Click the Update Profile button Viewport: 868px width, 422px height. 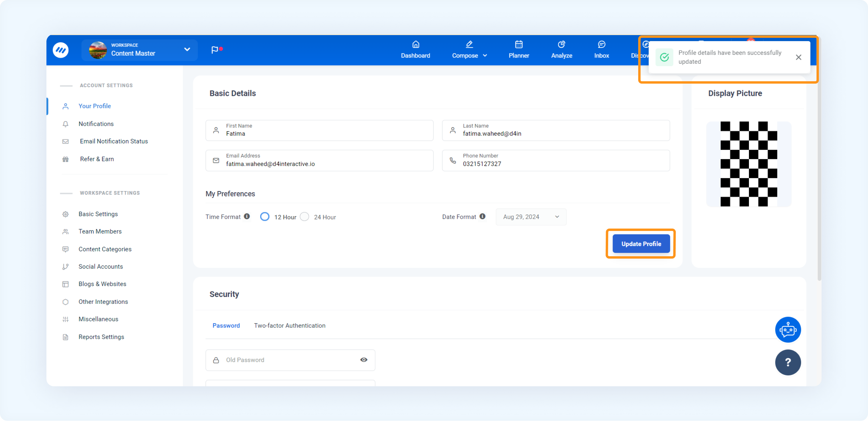tap(641, 244)
